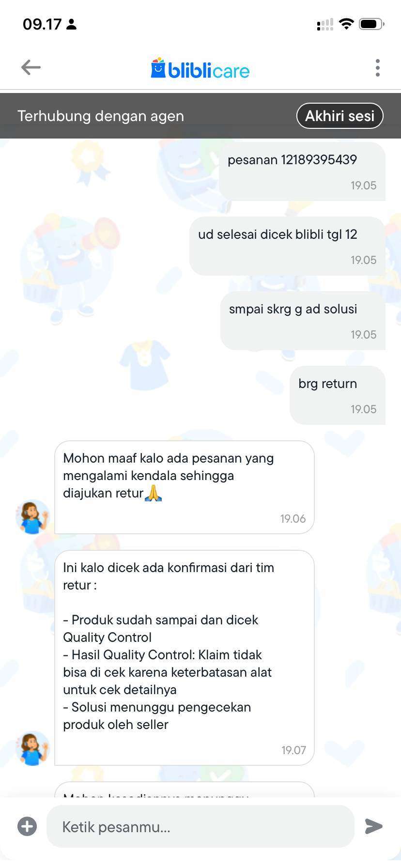Select the 'smpai skrg g ad solusi' bubble
Screen dimensions: 401x868
coord(303,321)
